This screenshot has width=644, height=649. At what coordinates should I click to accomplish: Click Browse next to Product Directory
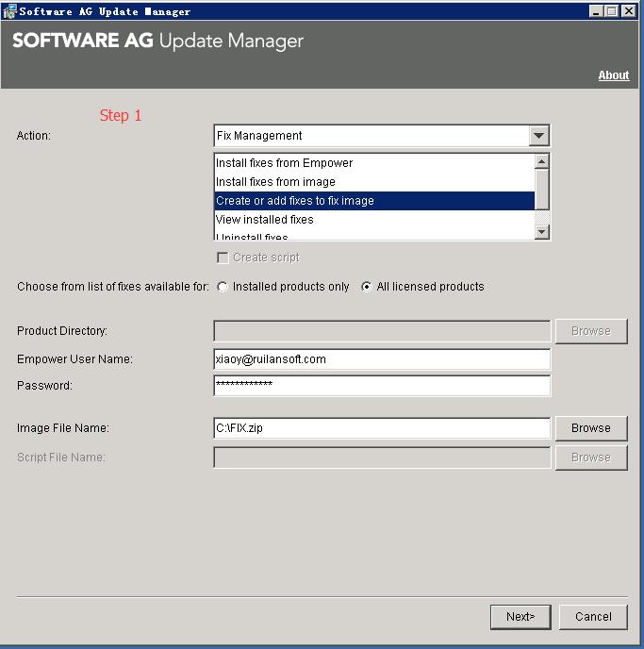pos(591,331)
